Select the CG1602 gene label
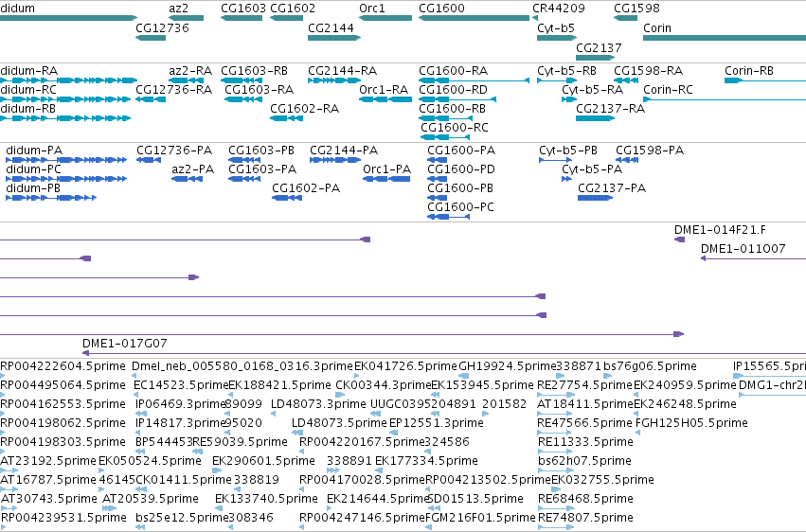Screen dimensions: 806x532 (x=293, y=9)
